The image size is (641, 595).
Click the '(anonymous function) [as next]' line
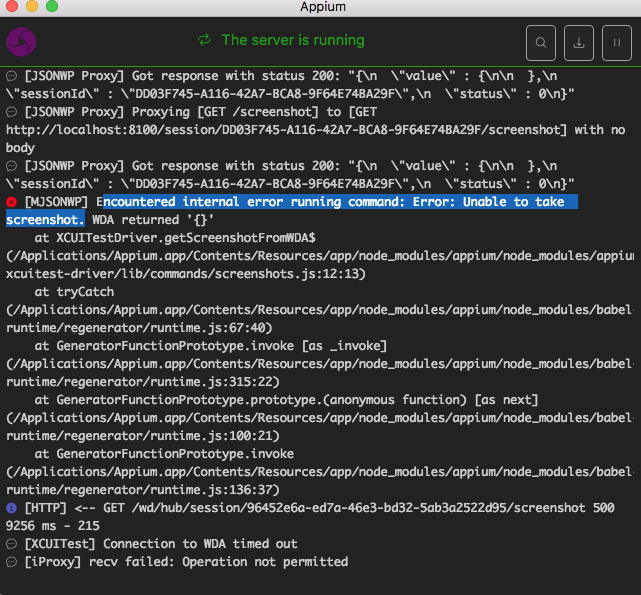(x=286, y=400)
